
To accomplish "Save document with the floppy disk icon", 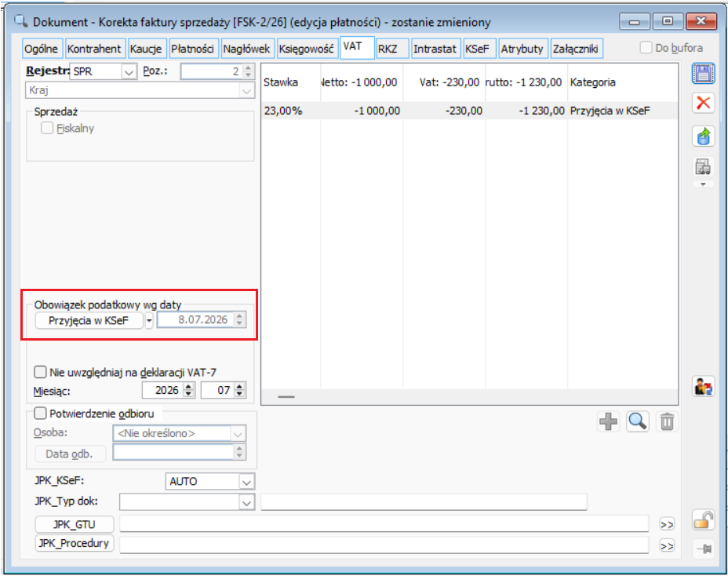I will tap(703, 74).
